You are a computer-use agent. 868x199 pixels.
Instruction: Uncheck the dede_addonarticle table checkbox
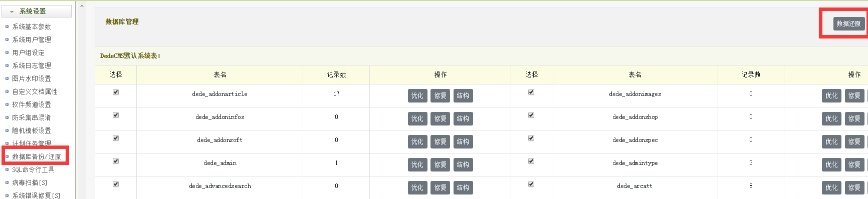point(116,92)
